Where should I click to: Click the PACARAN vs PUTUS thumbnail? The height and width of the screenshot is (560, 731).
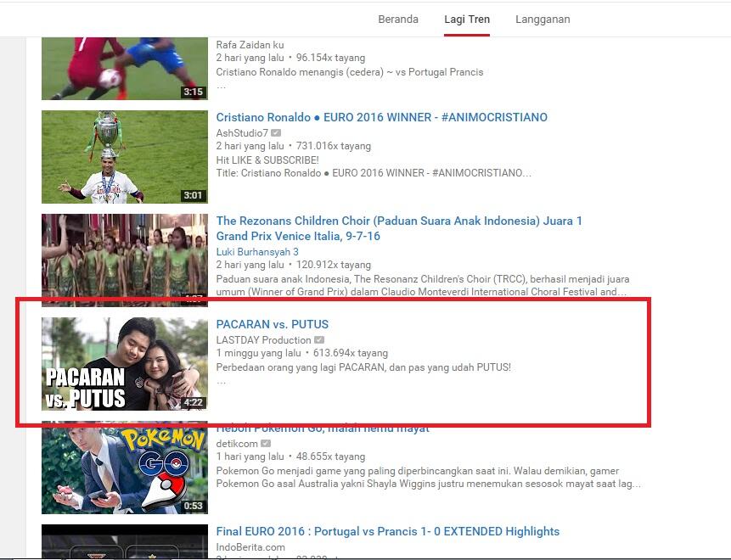point(125,364)
